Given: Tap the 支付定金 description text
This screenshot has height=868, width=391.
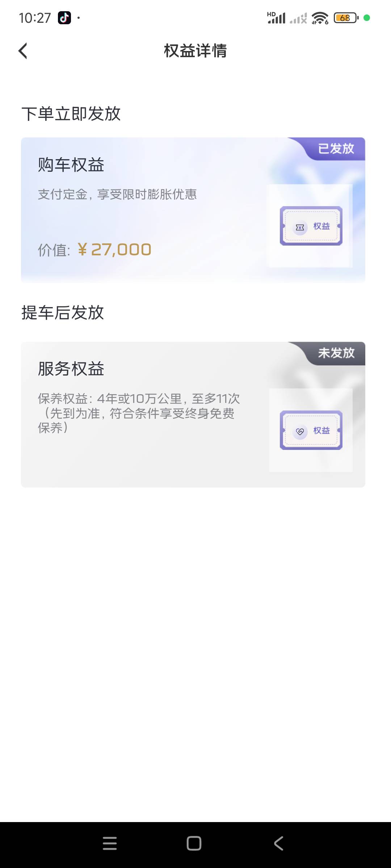Looking at the screenshot, I should pos(117,195).
